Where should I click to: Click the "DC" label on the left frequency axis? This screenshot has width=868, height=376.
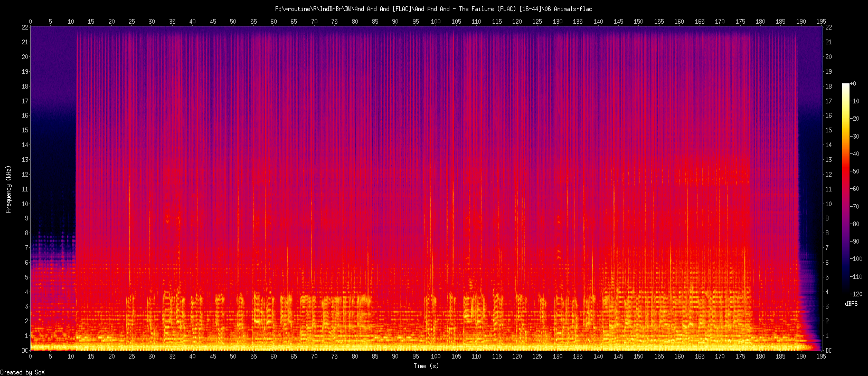25,350
